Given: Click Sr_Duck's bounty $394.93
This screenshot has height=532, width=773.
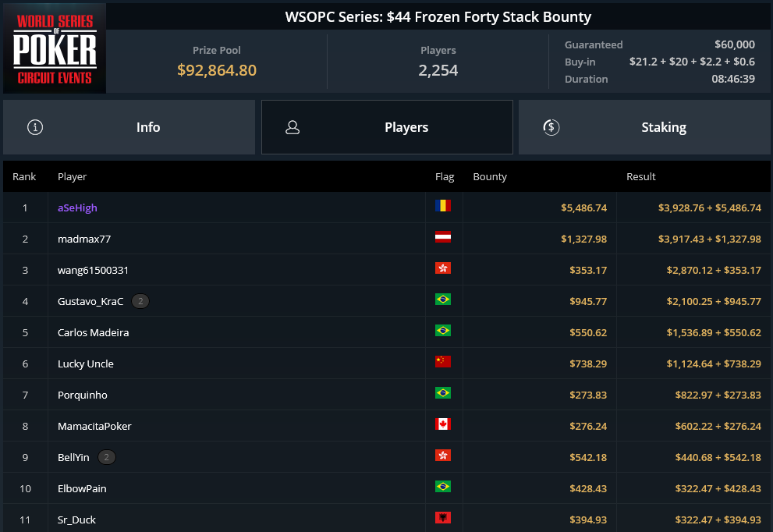Looking at the screenshot, I should pos(588,520).
